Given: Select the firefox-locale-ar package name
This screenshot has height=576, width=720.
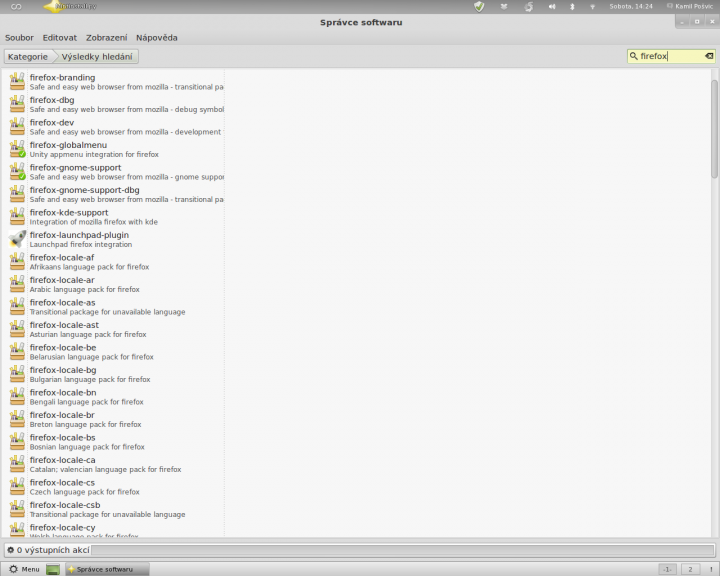Looking at the screenshot, I should (x=62, y=280).
